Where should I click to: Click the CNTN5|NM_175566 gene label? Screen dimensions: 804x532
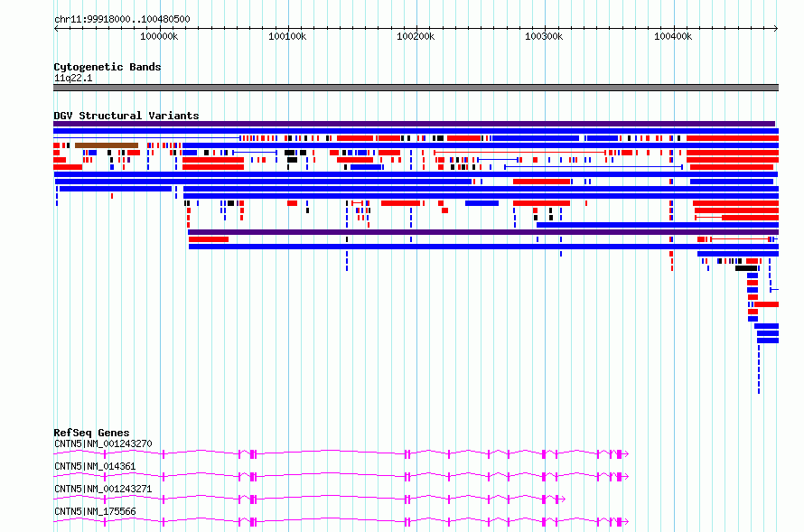tap(95, 511)
